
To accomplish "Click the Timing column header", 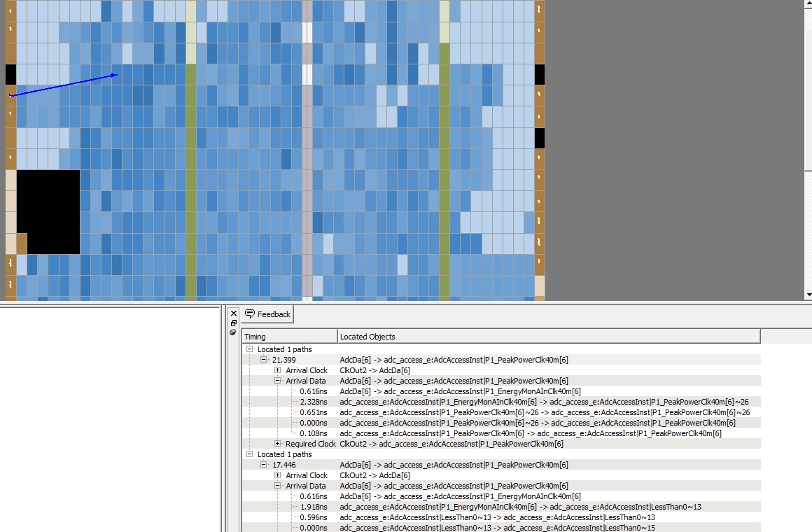I will 289,337.
